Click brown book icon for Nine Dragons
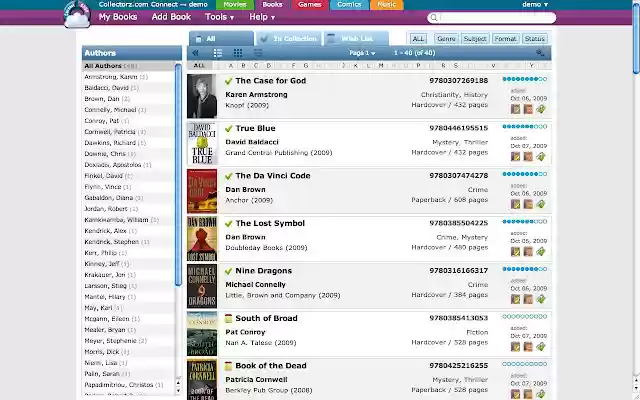 pos(528,299)
